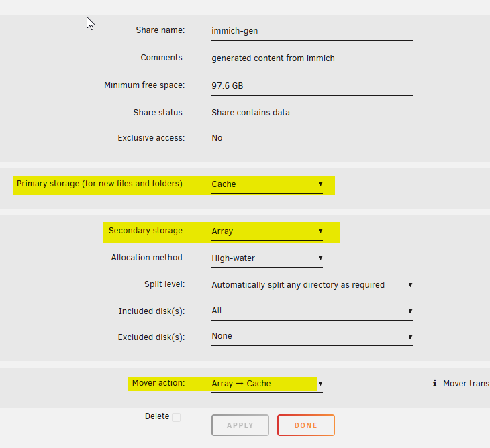Focus the Share name field with immich-gen

(x=311, y=31)
